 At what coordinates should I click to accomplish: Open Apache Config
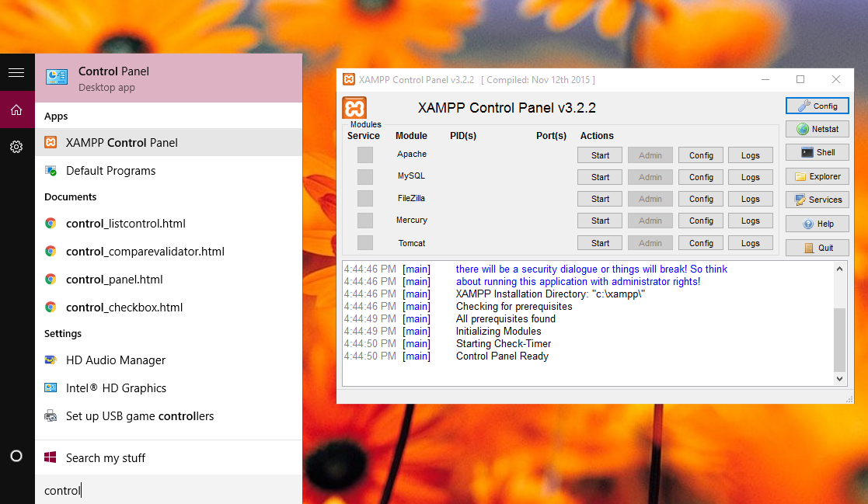coord(701,155)
